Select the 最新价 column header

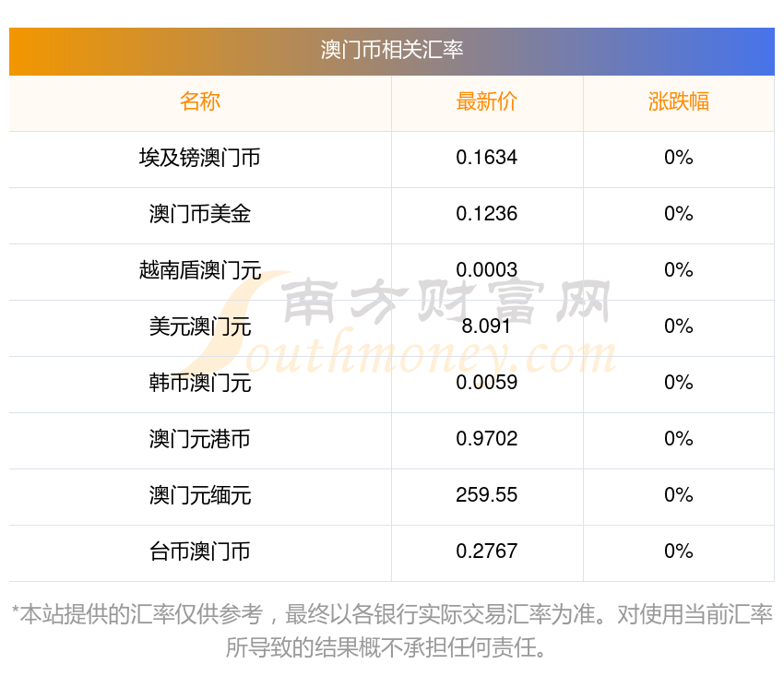pyautogui.click(x=486, y=101)
